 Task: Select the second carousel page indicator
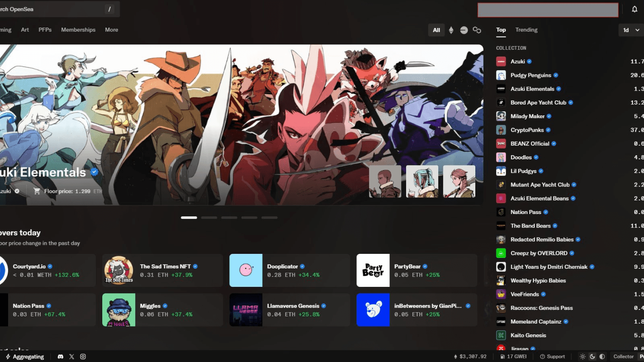click(x=209, y=217)
